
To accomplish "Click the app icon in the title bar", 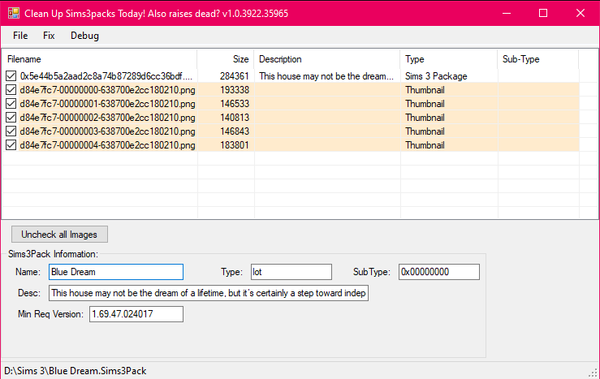I will coord(13,13).
